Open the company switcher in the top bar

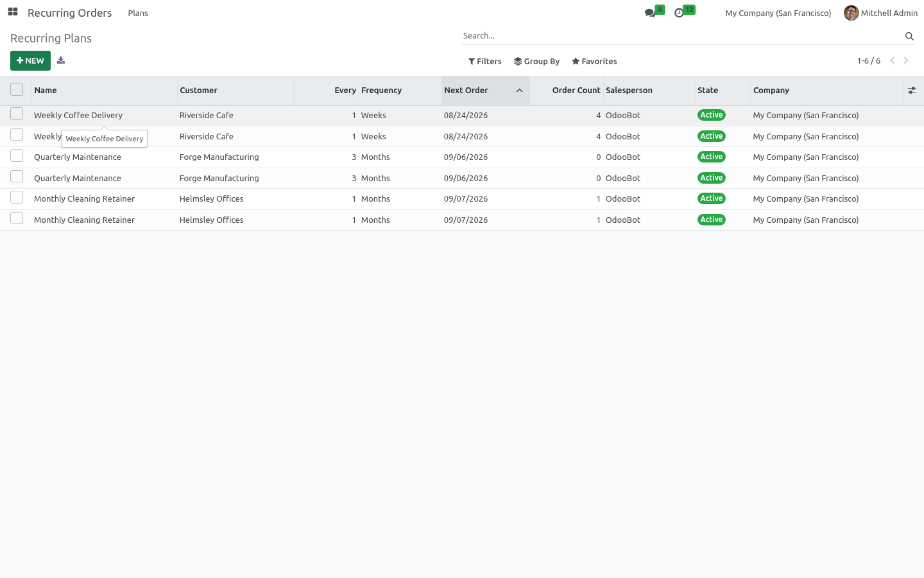coord(778,13)
